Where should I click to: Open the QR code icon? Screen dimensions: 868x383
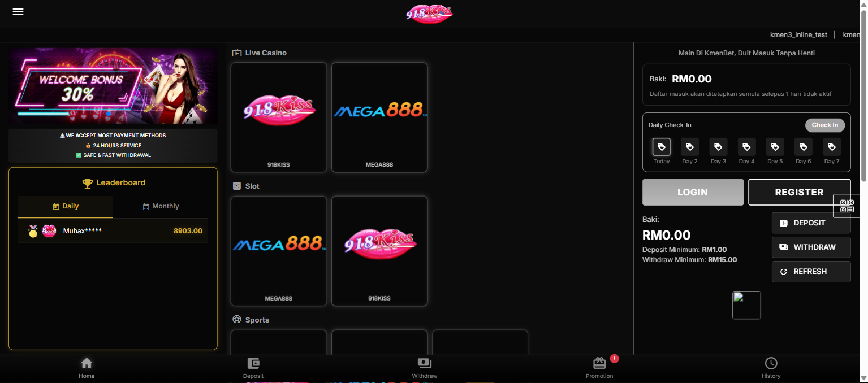(x=847, y=206)
